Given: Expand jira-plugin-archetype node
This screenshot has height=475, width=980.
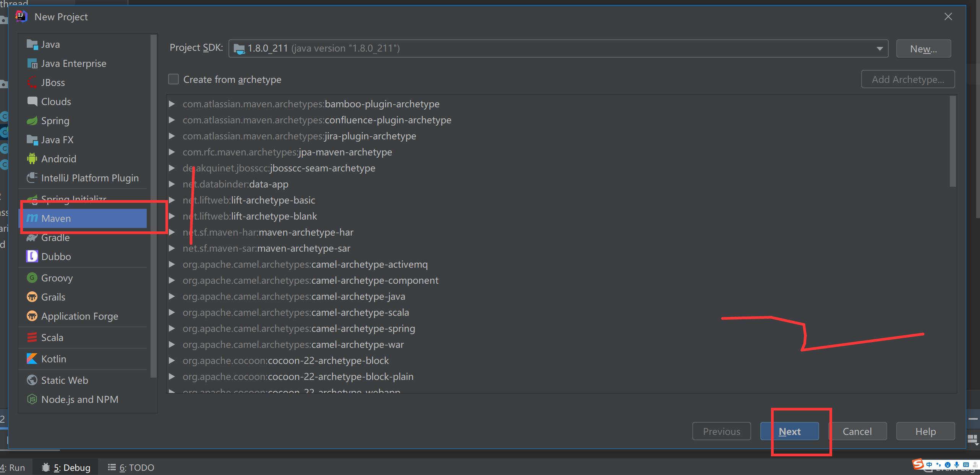Looking at the screenshot, I should point(172,136).
